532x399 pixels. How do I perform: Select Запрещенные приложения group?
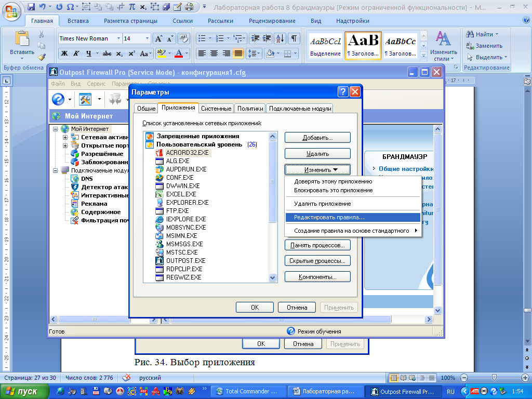point(198,136)
